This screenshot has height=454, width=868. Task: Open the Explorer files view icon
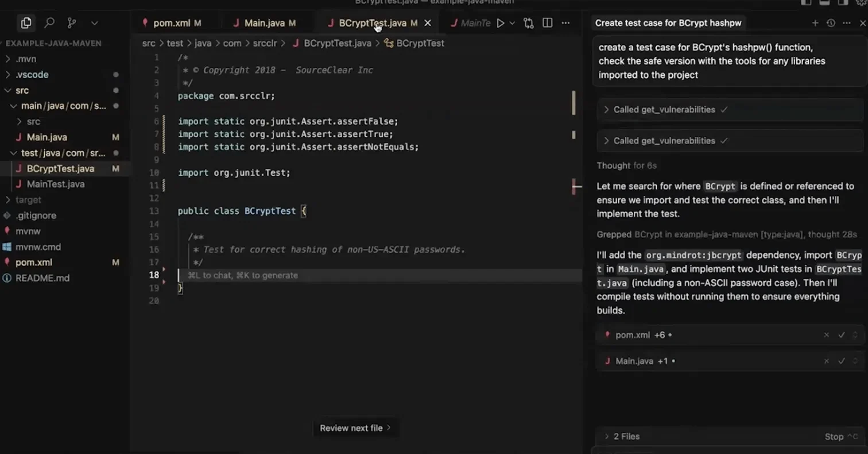26,23
